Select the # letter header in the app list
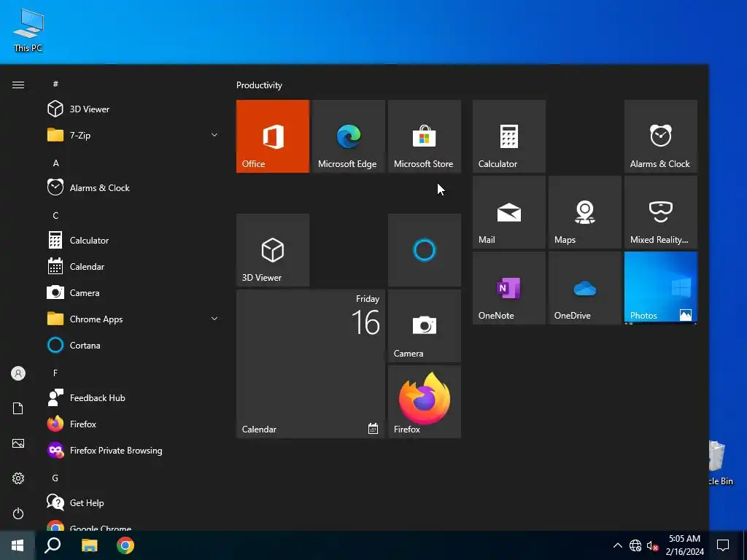 click(55, 84)
